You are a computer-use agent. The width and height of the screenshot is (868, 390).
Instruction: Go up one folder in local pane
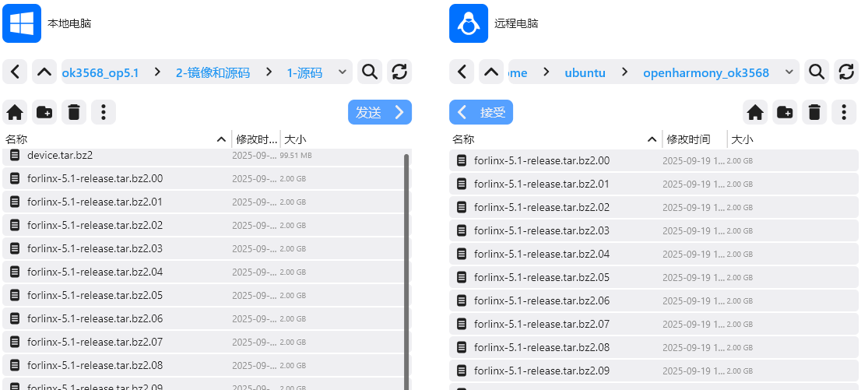(x=44, y=72)
